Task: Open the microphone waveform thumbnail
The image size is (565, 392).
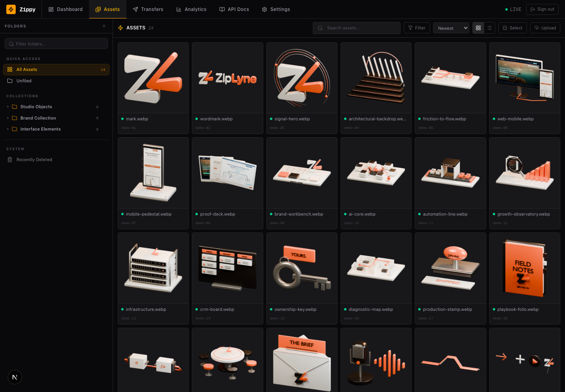Action: pyautogui.click(x=376, y=360)
